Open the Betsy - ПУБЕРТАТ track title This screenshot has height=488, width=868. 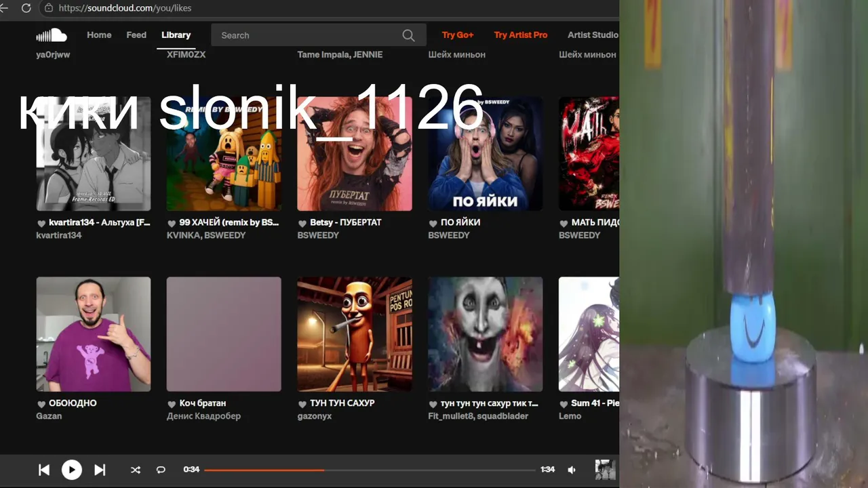[x=346, y=222]
